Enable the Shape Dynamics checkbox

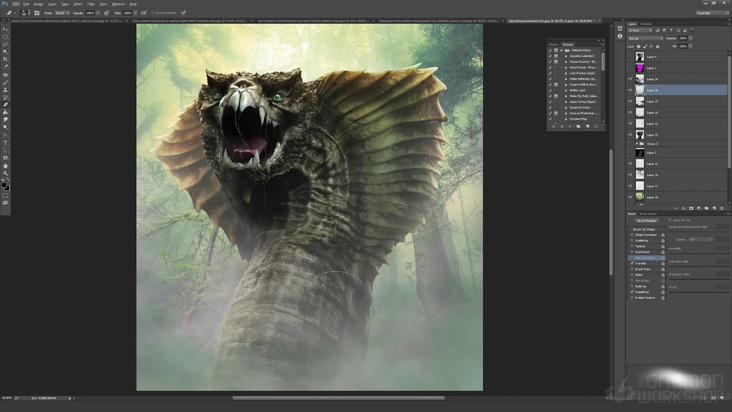click(x=632, y=235)
